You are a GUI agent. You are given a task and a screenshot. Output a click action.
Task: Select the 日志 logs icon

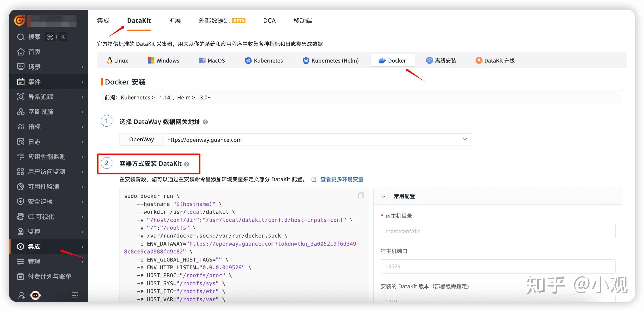coord(21,142)
